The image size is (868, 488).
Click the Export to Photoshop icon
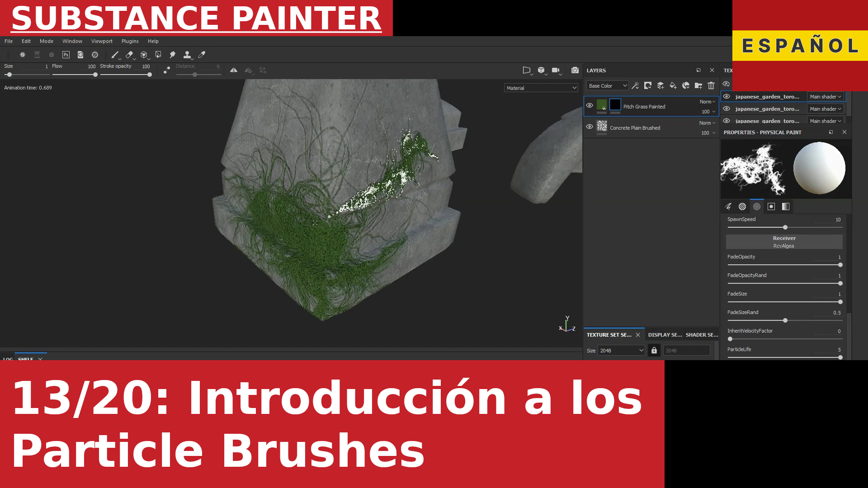tap(66, 55)
